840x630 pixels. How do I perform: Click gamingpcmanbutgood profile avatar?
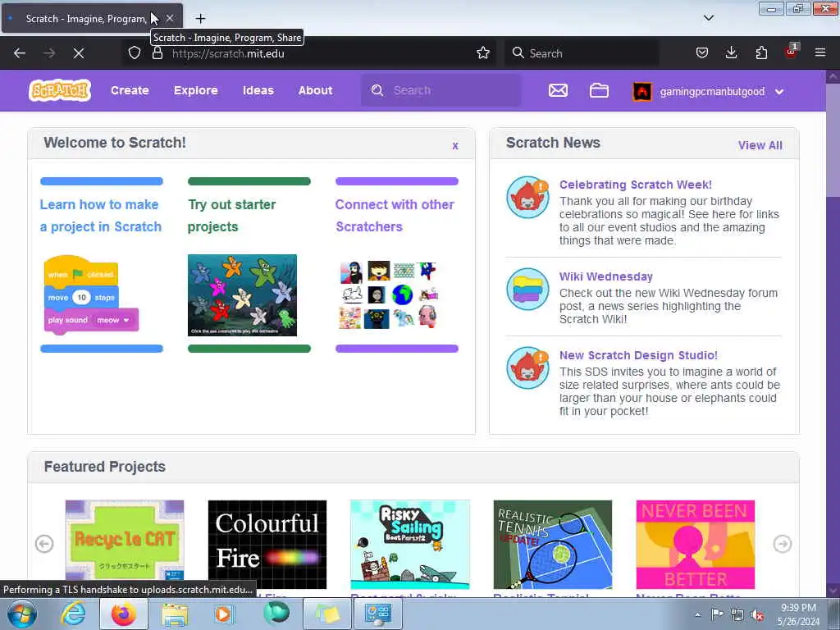[x=641, y=92]
